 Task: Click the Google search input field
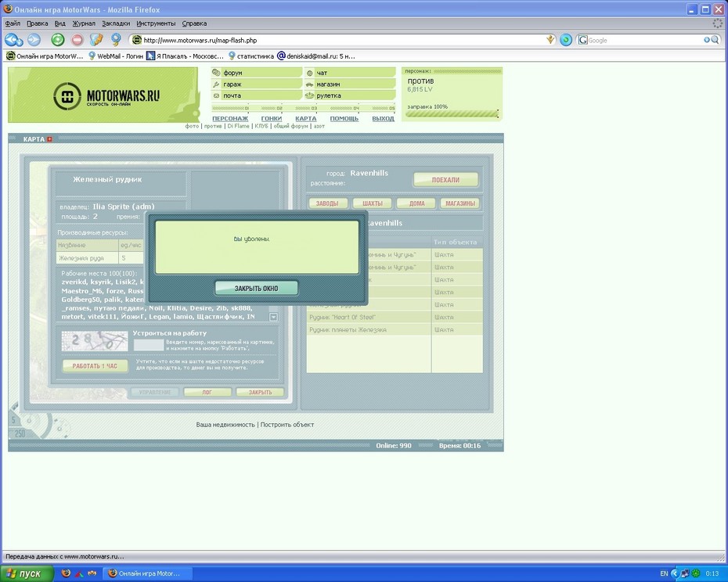[x=645, y=41]
